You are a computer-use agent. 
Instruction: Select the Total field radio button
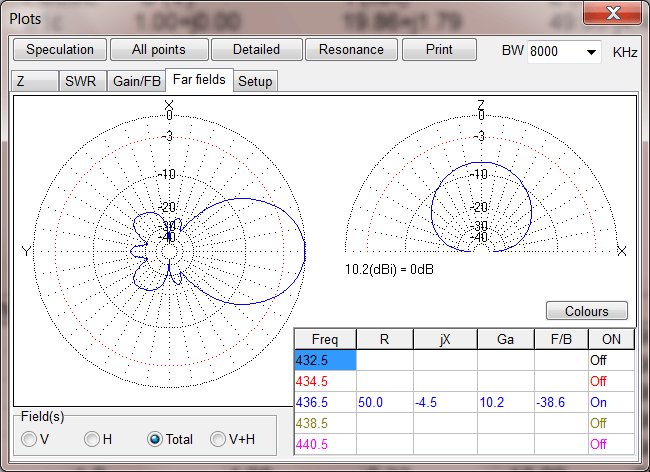(x=155, y=438)
